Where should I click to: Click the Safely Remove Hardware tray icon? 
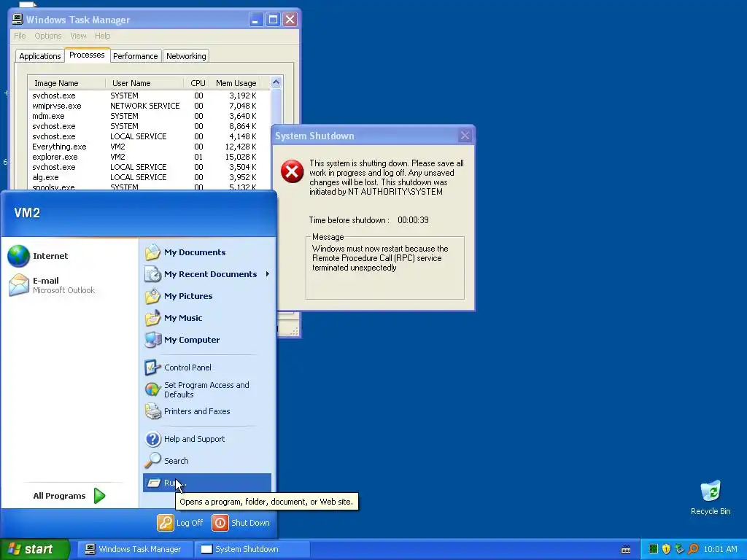click(680, 549)
